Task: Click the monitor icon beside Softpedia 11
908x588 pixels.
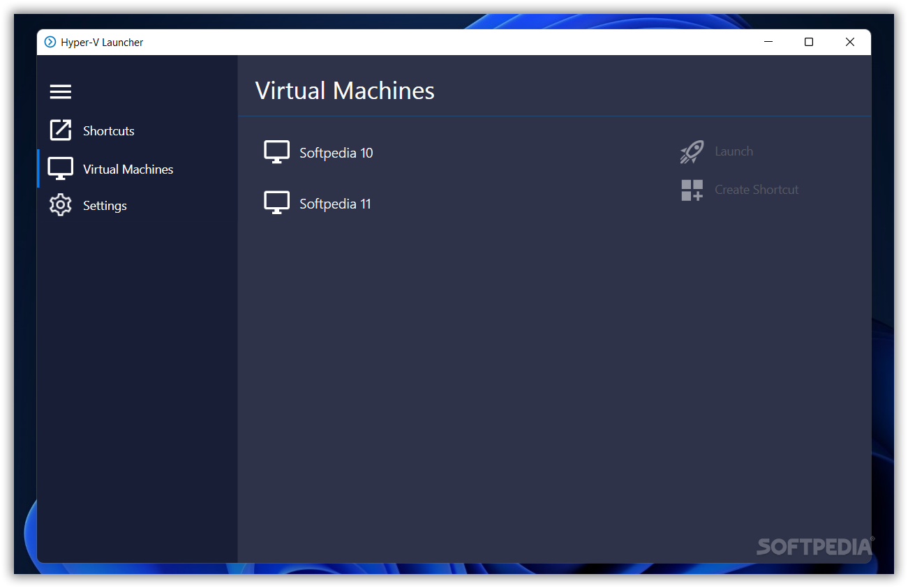Action: (276, 203)
